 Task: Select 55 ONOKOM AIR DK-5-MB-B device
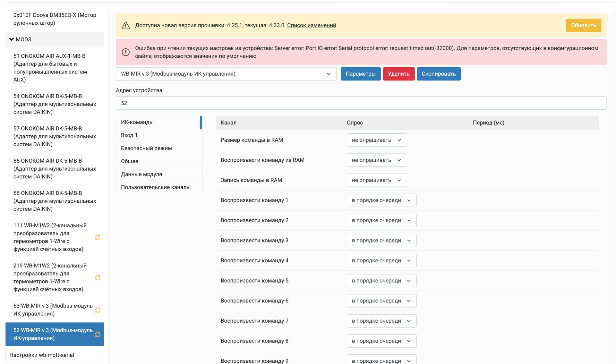(x=55, y=169)
